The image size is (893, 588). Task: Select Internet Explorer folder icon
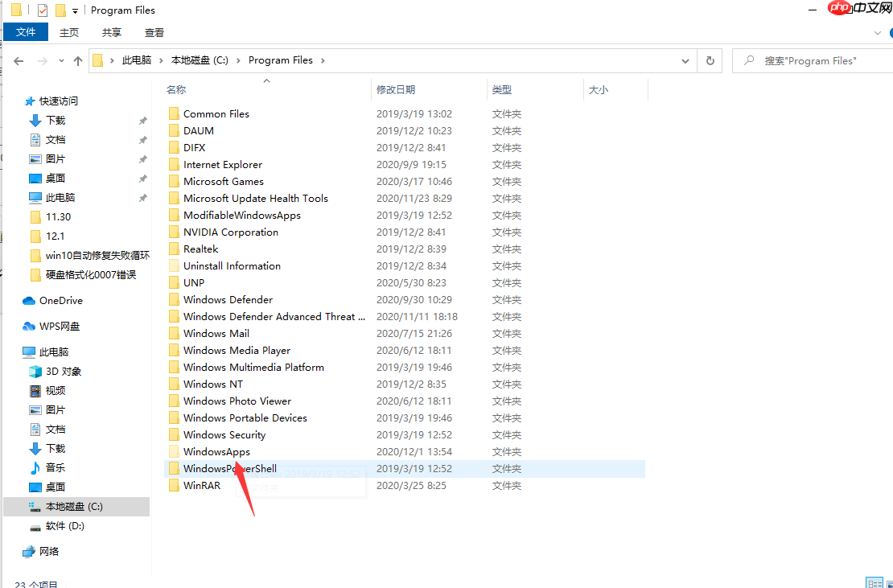(x=175, y=165)
